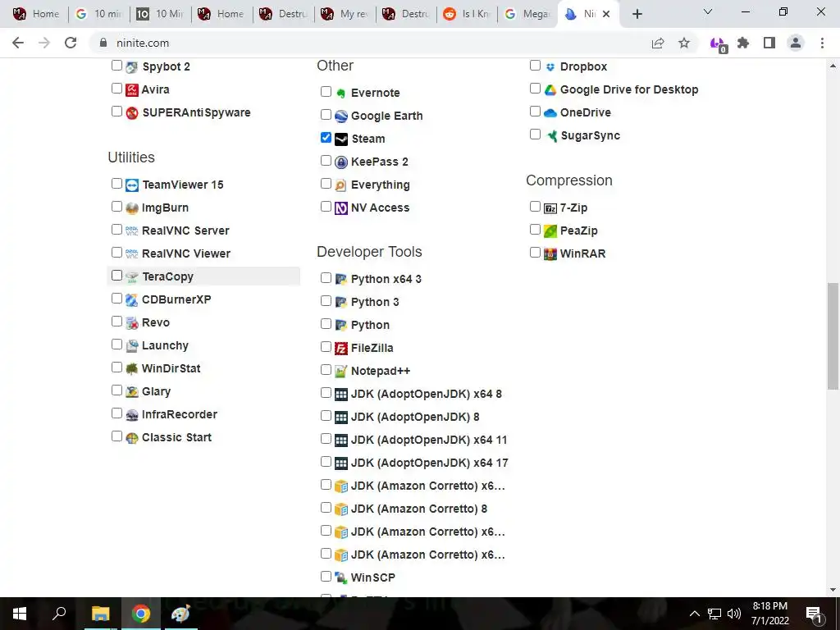The width and height of the screenshot is (840, 630).
Task: Click the CDBurnerXP icon
Action: [132, 300]
